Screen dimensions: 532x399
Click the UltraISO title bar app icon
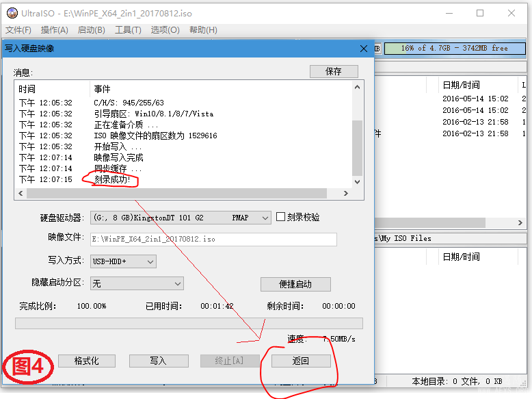coord(12,13)
